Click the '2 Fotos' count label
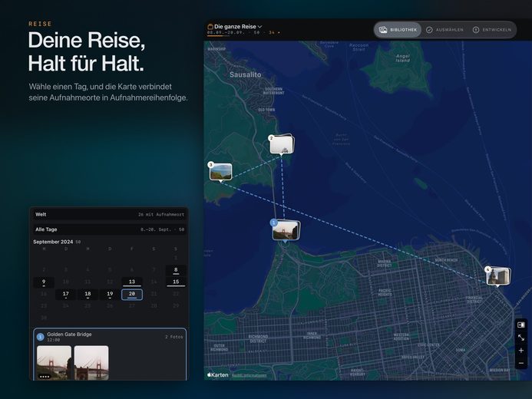Viewport: 532px width, 399px height. (173, 337)
